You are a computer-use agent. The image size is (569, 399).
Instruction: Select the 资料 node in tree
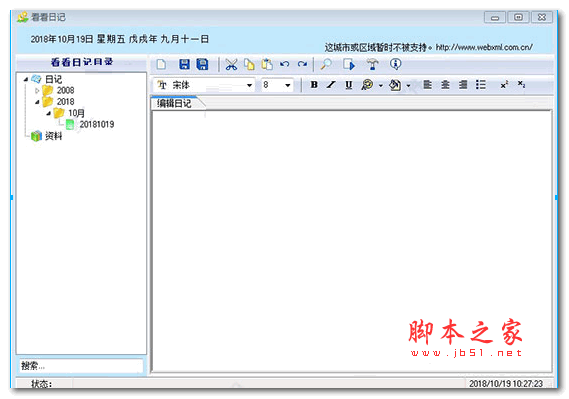point(54,136)
